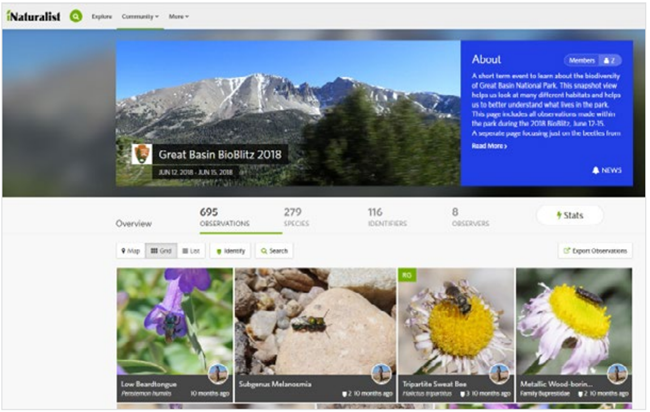Open the News bell link
The image size is (650, 412).
point(606,170)
